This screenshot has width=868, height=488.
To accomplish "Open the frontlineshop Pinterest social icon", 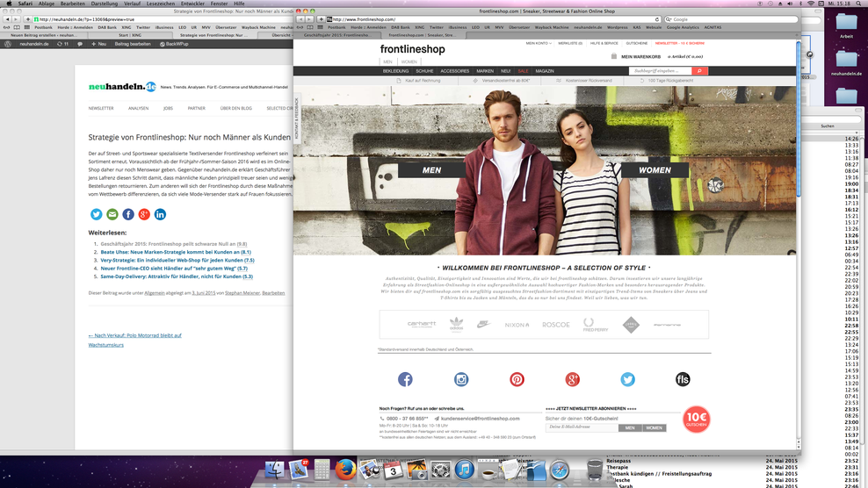I will [x=517, y=379].
